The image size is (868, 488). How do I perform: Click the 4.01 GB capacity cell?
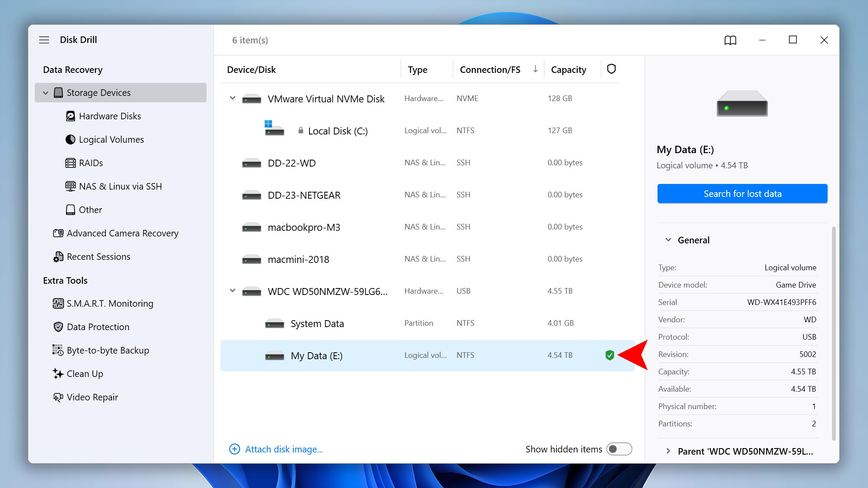click(x=560, y=323)
